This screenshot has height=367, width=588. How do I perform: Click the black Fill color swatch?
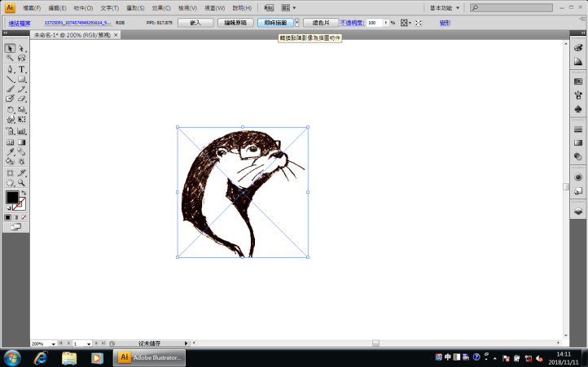click(12, 198)
